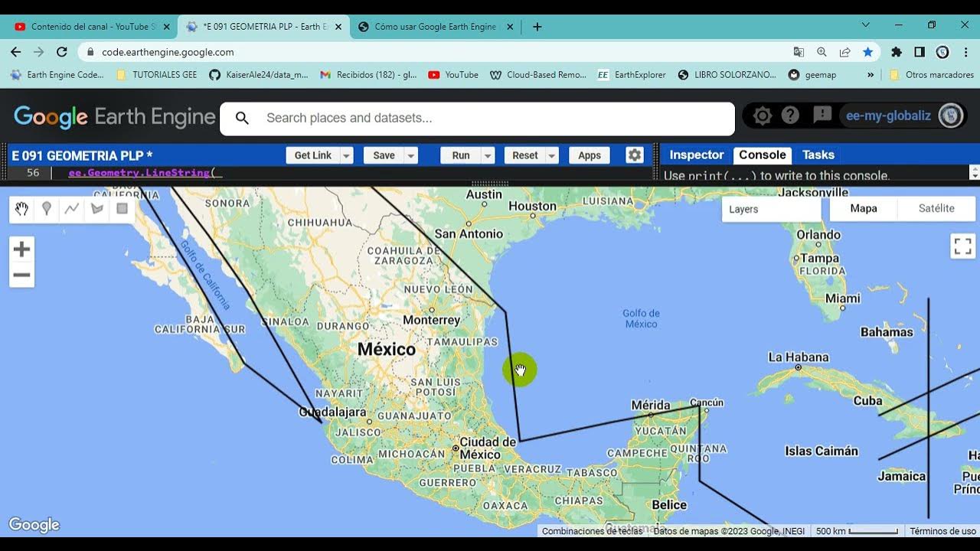980x551 pixels.
Task: Open the help question mark menu
Action: click(790, 116)
